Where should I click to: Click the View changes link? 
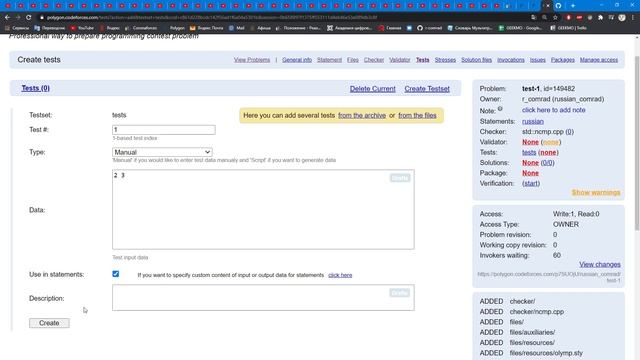(x=600, y=264)
